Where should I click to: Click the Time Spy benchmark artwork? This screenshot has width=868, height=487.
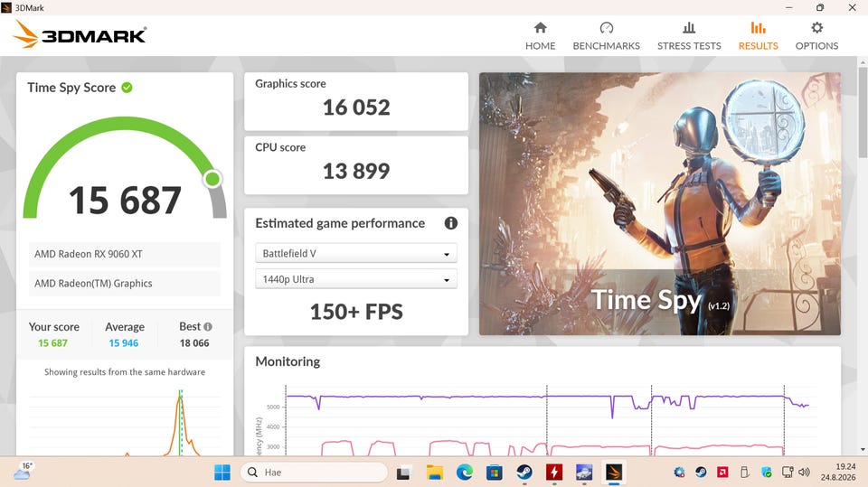[x=660, y=203]
